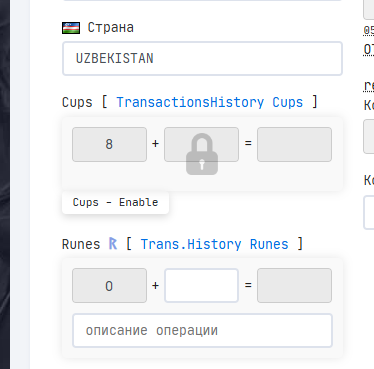
Task: Click the equals sign in Cups row
Action: (248, 143)
